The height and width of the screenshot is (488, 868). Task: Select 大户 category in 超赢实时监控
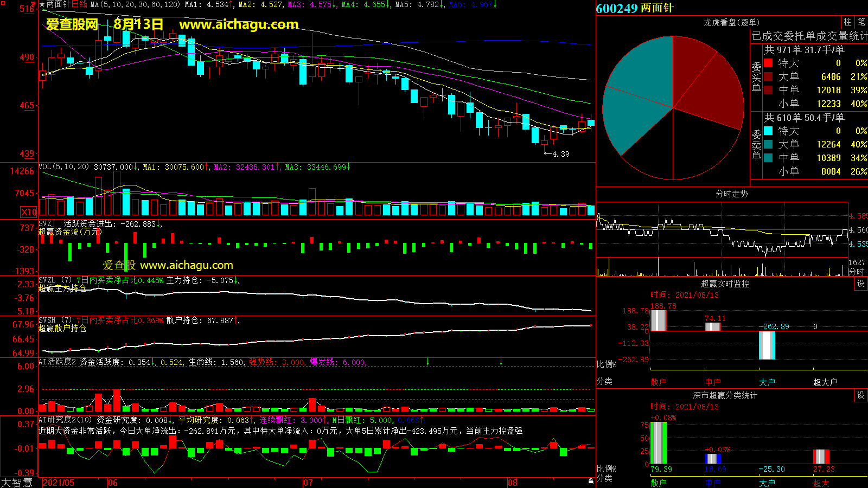[767, 382]
